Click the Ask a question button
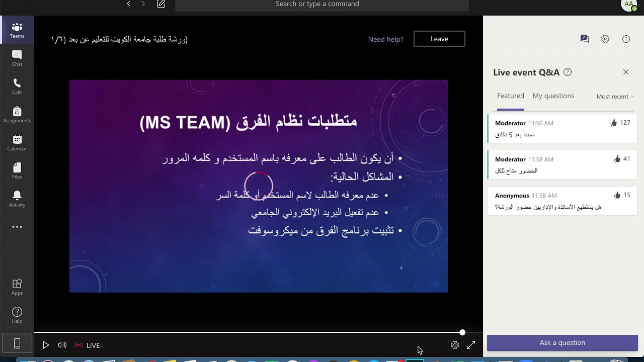Viewport: 644px width, 362px height. click(562, 343)
